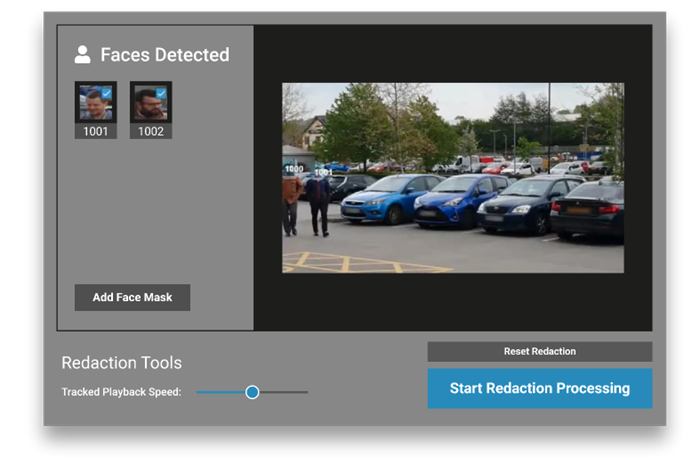700x465 pixels.
Task: Uncheck the checkbox on face 1001
Action: tap(107, 93)
